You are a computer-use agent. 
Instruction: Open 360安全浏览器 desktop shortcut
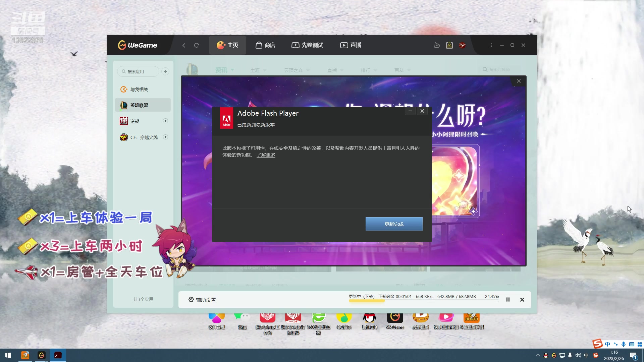[x=318, y=323]
